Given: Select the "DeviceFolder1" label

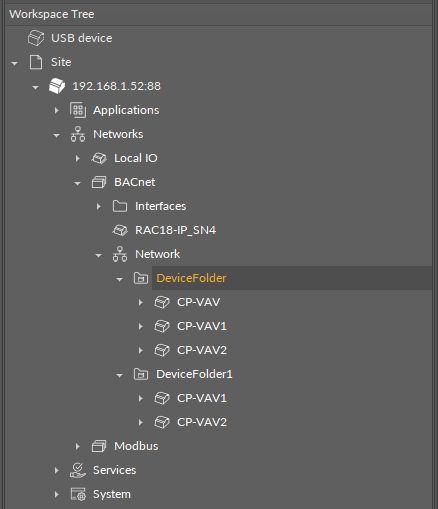Looking at the screenshot, I should [194, 374].
